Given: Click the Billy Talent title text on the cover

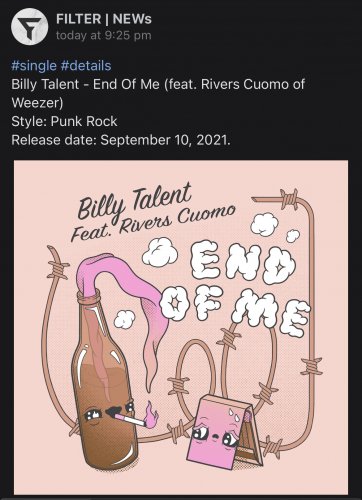Looking at the screenshot, I should [x=134, y=201].
